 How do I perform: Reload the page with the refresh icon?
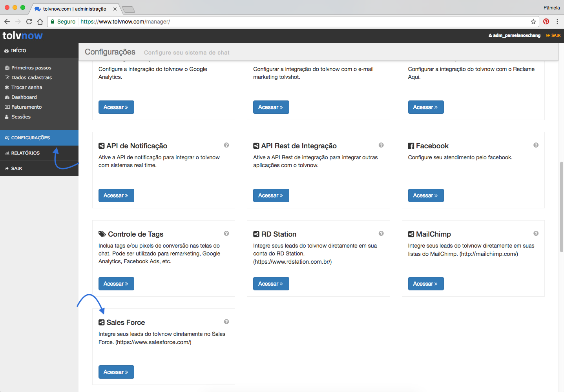pos(29,22)
